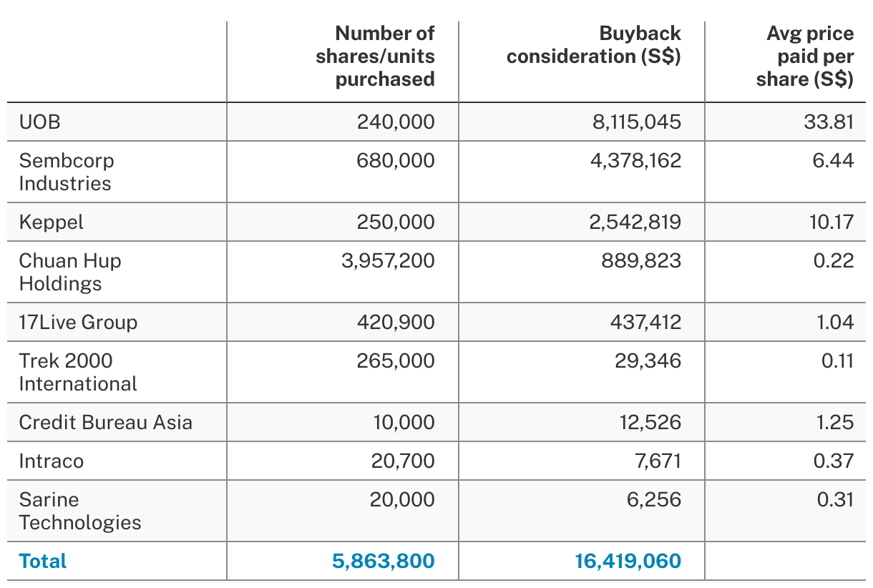Click the Credit Bureau Asia row label
The image size is (873, 588).
pos(105,422)
